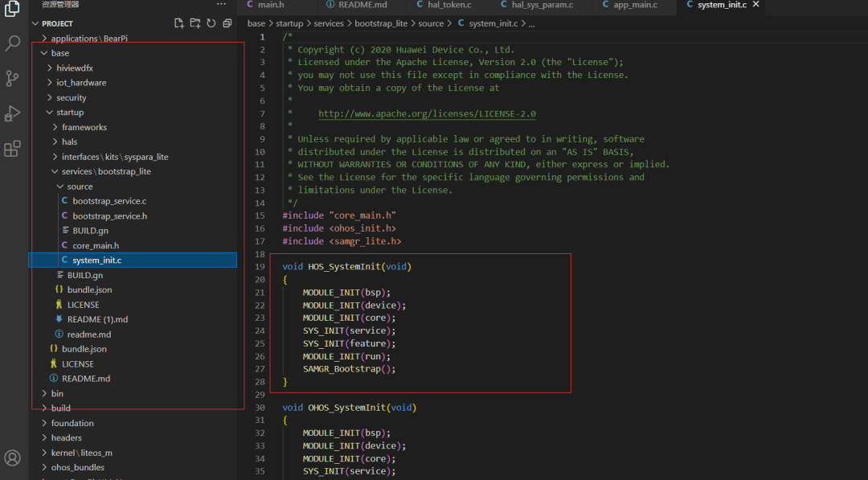Image resolution: width=868 pixels, height=480 pixels.
Task: Expand interfaces\kits\syspara_lite folder
Action: coord(115,157)
